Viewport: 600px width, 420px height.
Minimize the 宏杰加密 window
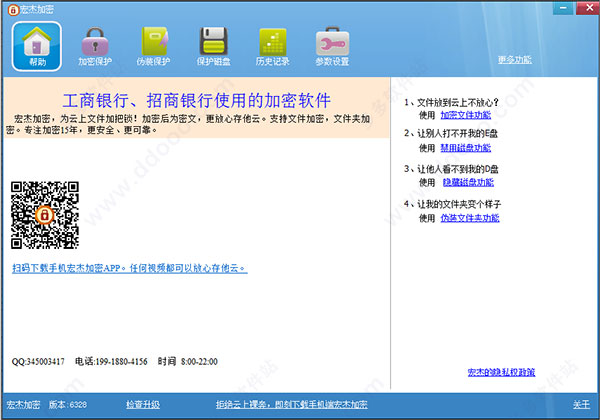click(x=563, y=8)
